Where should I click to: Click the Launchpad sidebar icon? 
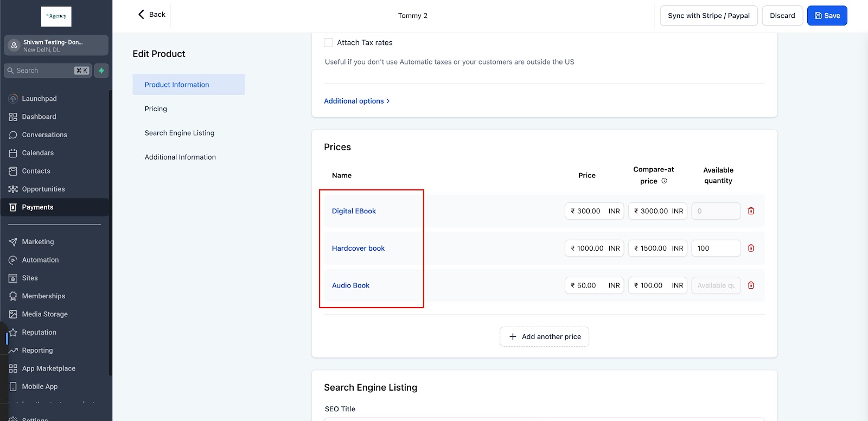pos(13,99)
